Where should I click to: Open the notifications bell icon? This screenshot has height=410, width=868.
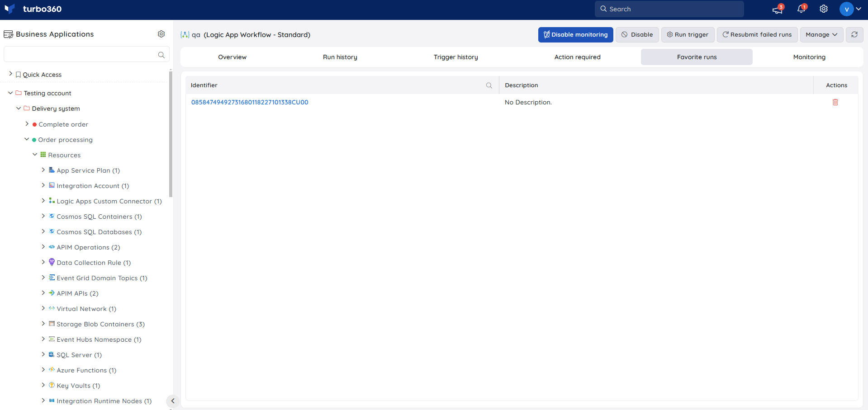pos(801,9)
